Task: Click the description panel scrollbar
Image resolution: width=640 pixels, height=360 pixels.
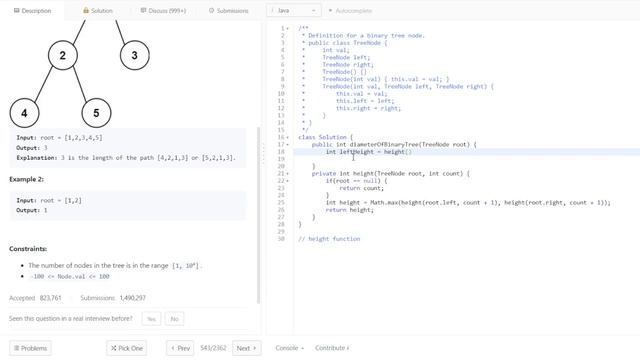Action: pyautogui.click(x=258, y=215)
